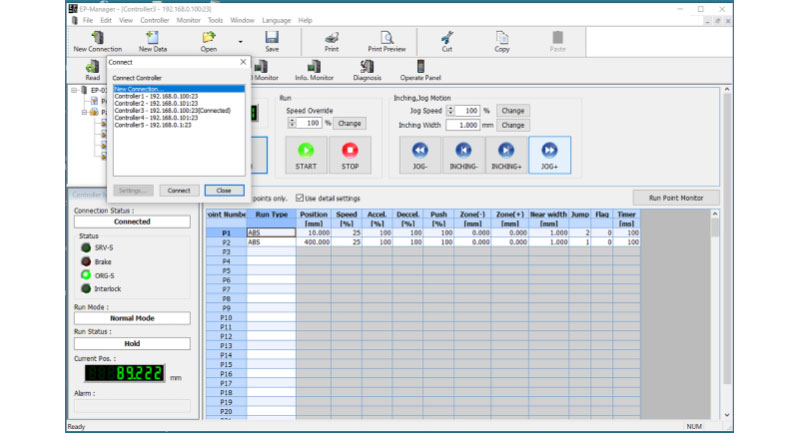Click the Close button in Connect dialog
This screenshot has height=433, width=800.
(224, 190)
